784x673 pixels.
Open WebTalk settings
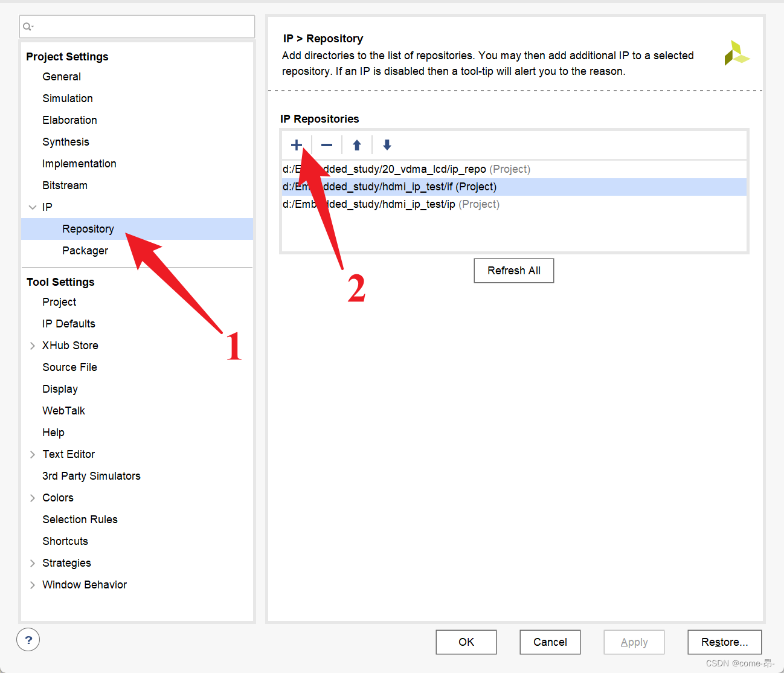click(63, 411)
